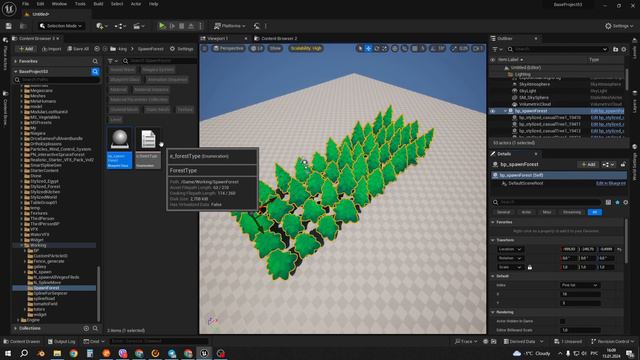Viewport: 640px width, 360px height.
Task: Open Outliner settings gear
Action: (624, 49)
